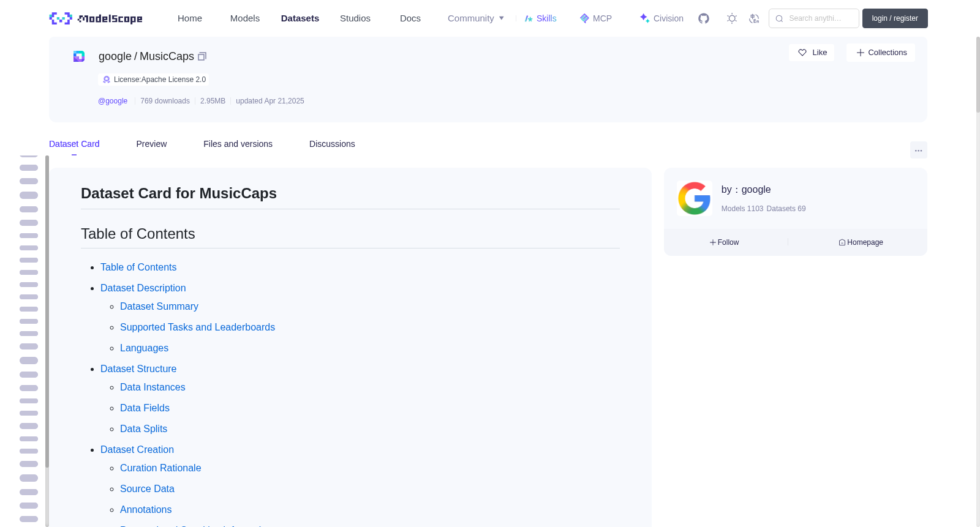Jump to the Dataset Summary section link
This screenshot has height=527, width=980.
[x=159, y=307]
